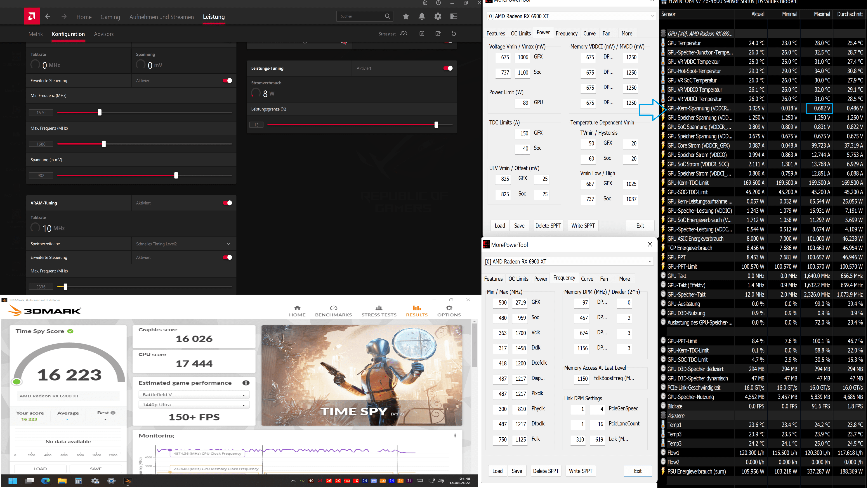Open the Curve tab in upper MorePowerTool

point(589,33)
